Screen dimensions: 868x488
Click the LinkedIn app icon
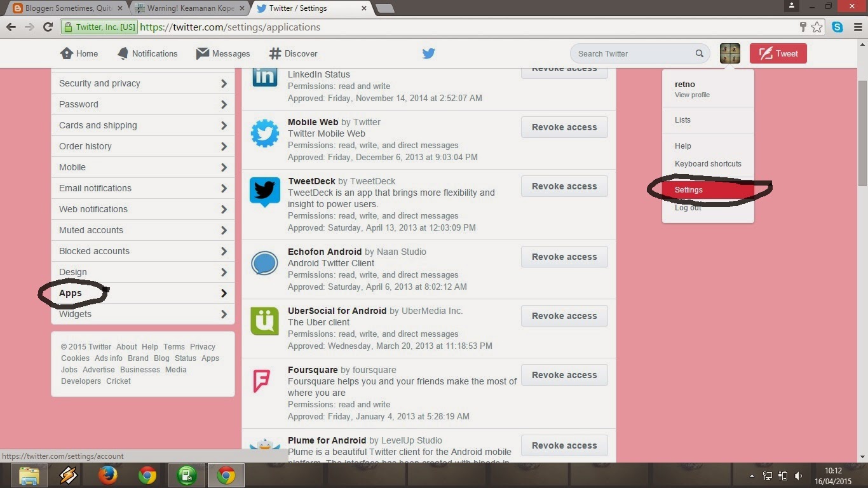pyautogui.click(x=264, y=77)
